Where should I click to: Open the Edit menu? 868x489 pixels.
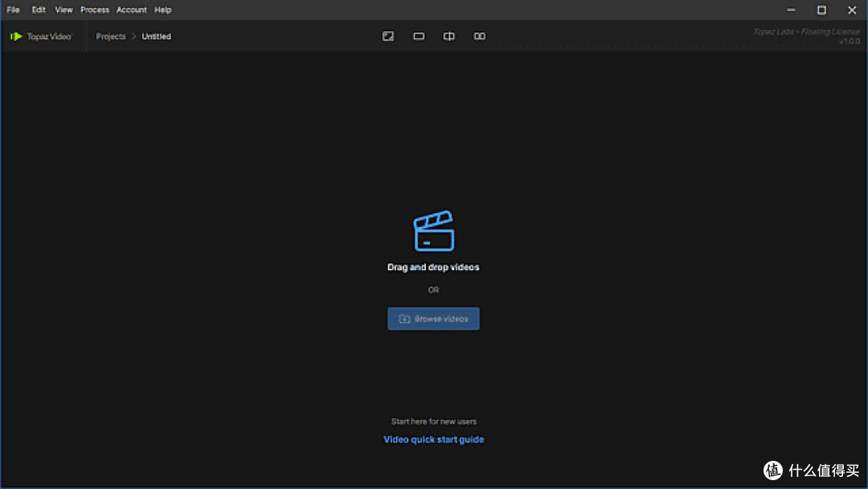tap(39, 10)
